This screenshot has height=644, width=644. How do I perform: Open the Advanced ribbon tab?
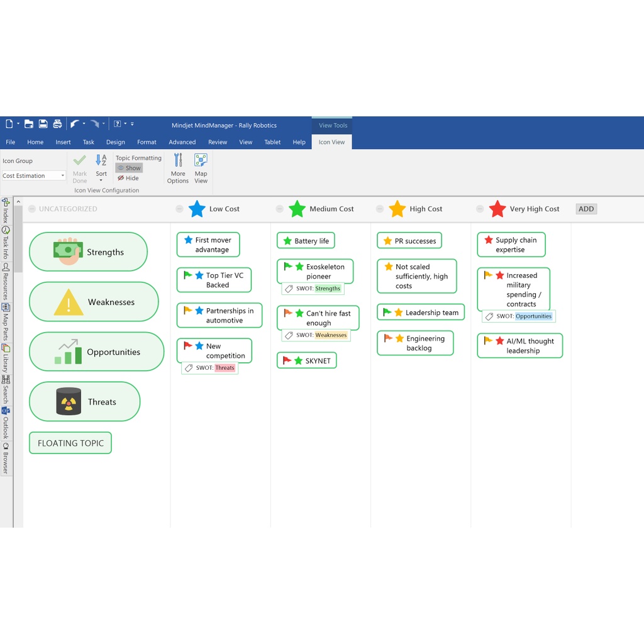coord(182,142)
